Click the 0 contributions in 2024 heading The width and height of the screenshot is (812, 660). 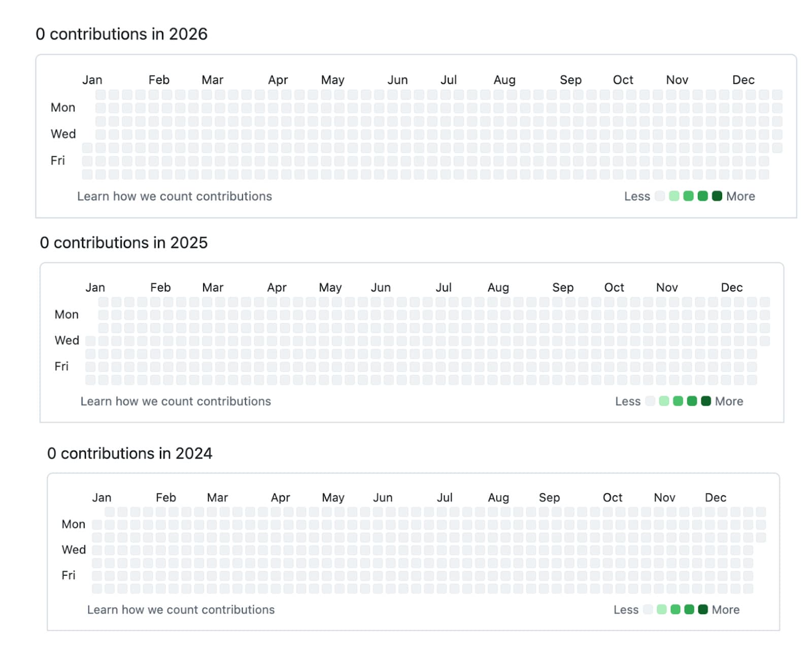(130, 453)
